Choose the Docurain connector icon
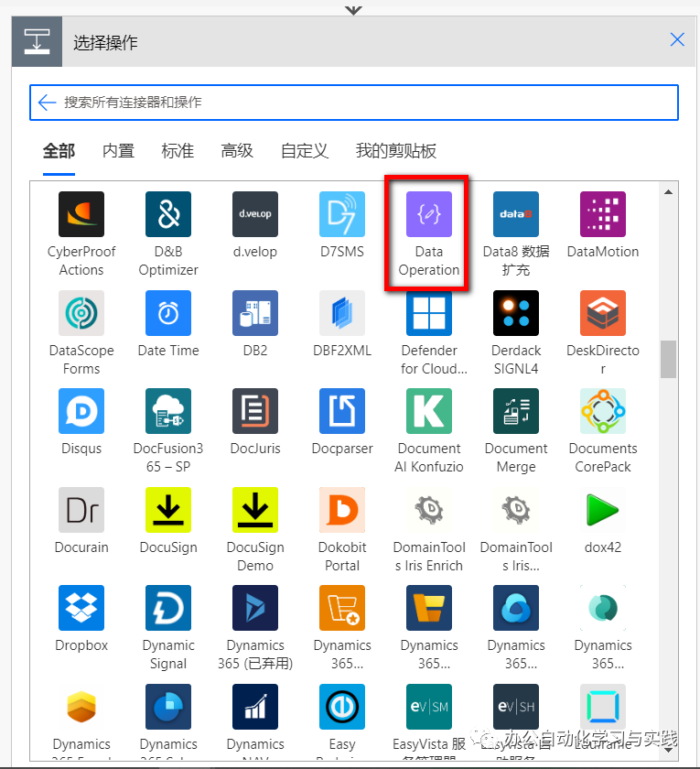This screenshot has height=769, width=700. [81, 510]
